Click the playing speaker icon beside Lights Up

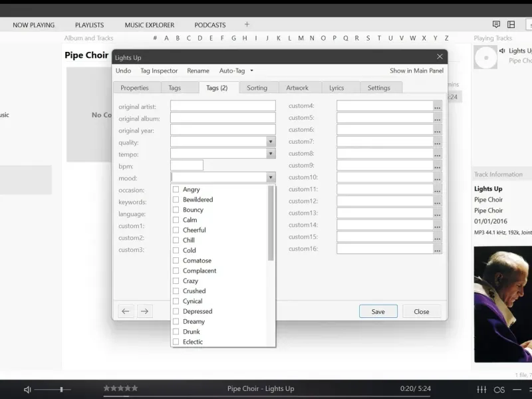502,51
